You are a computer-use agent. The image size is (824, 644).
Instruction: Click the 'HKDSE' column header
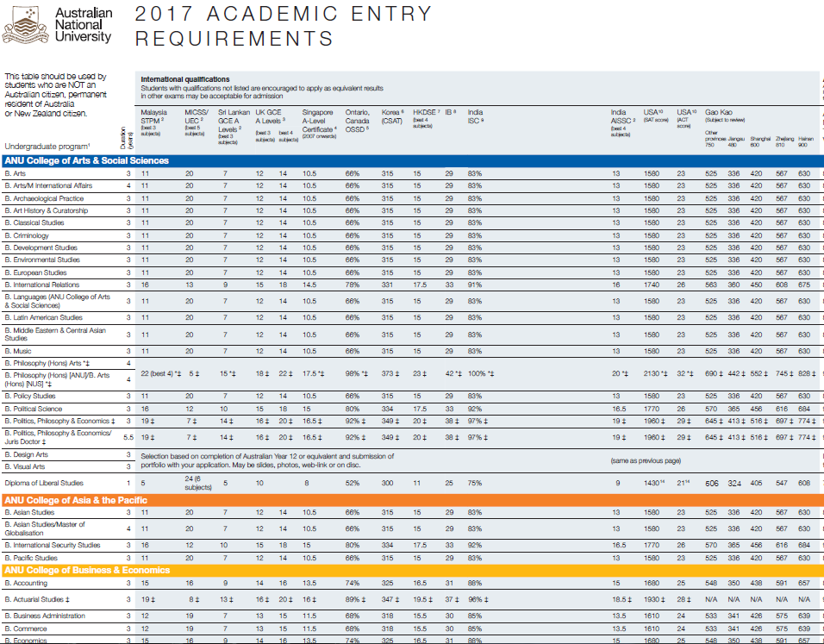point(426,118)
